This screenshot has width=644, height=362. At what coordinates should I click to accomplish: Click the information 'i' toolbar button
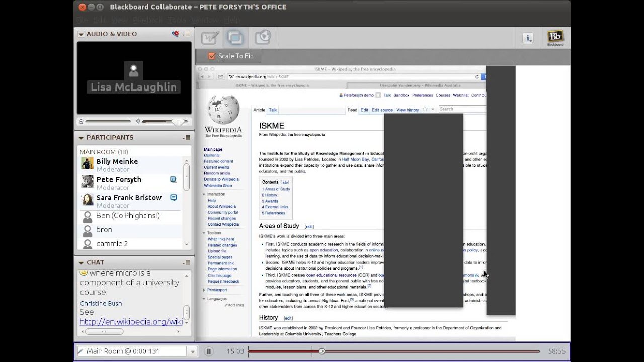click(528, 38)
